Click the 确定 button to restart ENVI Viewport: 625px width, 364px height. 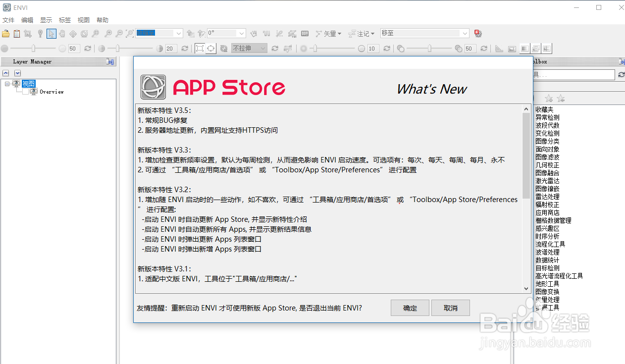(x=410, y=308)
